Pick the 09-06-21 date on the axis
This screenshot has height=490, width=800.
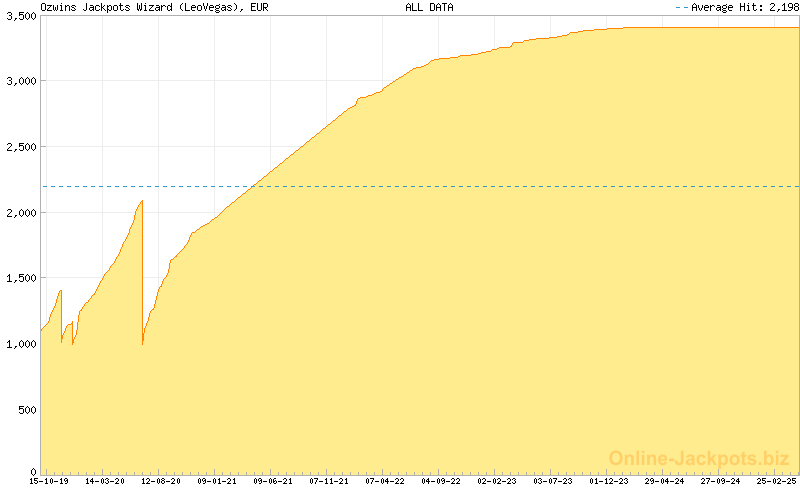click(x=273, y=481)
